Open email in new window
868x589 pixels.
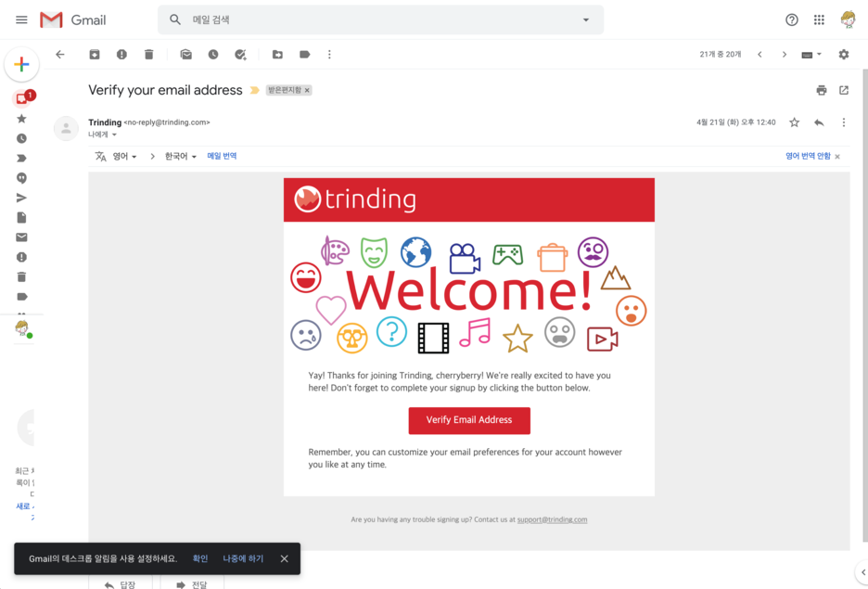(x=844, y=90)
